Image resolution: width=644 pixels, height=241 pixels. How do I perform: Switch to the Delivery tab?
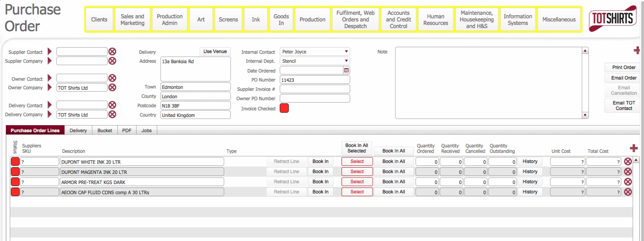pos(78,130)
